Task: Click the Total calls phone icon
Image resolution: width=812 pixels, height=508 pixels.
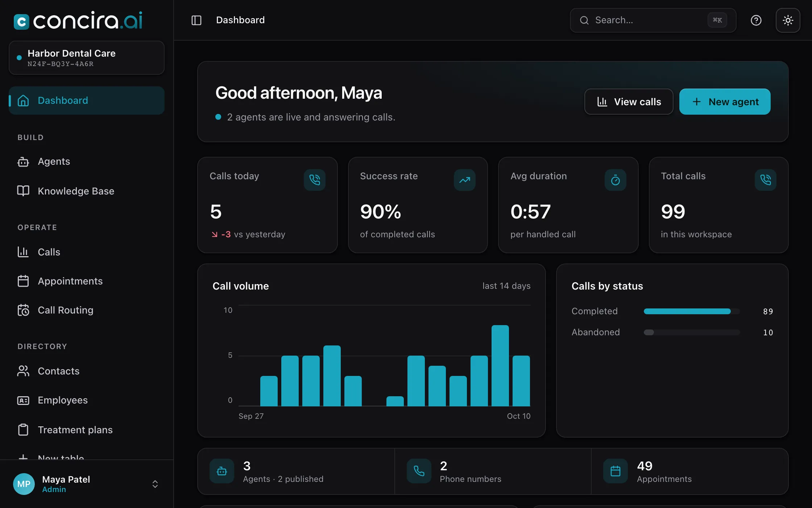Action: tap(766, 180)
